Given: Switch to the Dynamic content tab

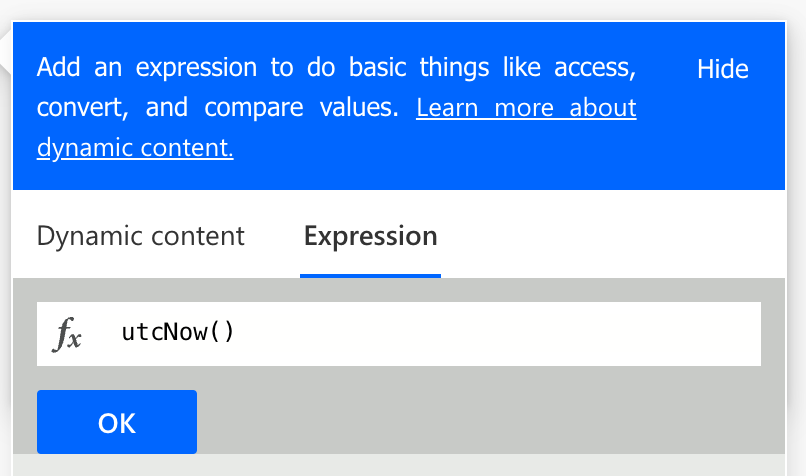Looking at the screenshot, I should [x=140, y=236].
